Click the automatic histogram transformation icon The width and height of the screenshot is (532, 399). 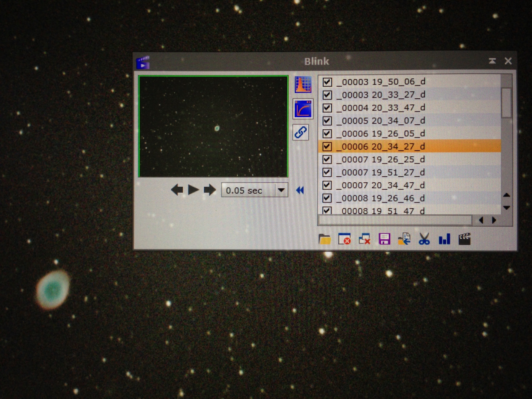point(303,85)
